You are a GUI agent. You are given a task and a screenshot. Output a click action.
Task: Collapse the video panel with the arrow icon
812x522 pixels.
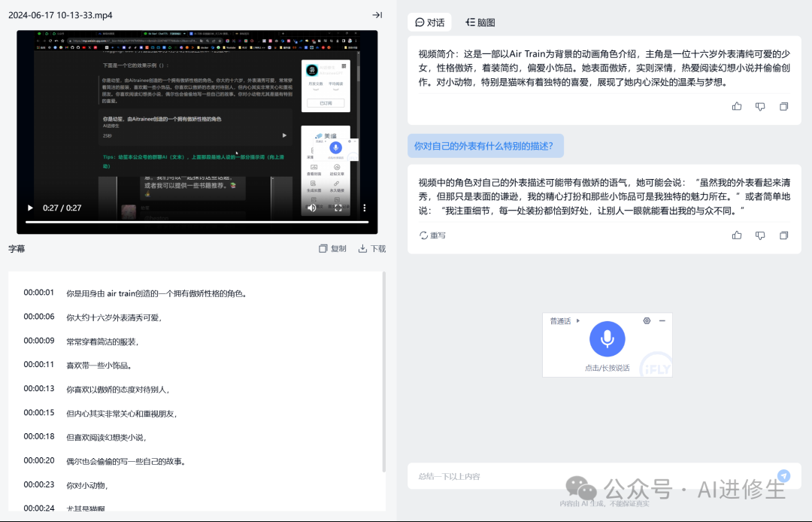[x=377, y=15]
